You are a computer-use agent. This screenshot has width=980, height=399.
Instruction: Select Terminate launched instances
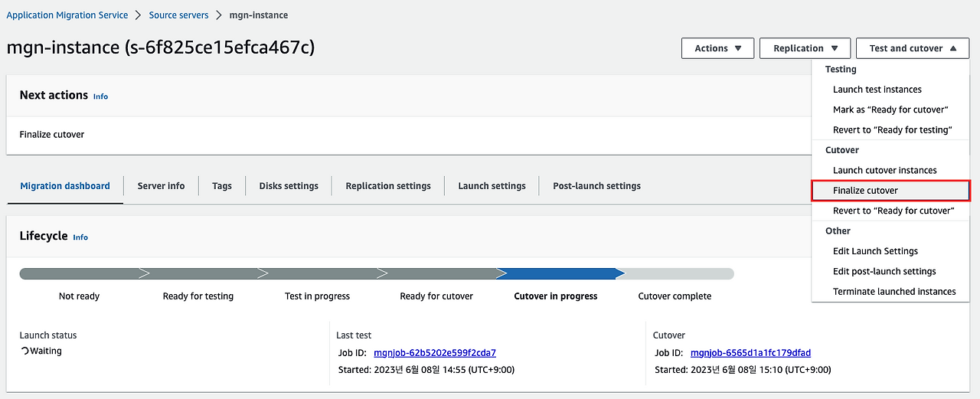point(894,292)
